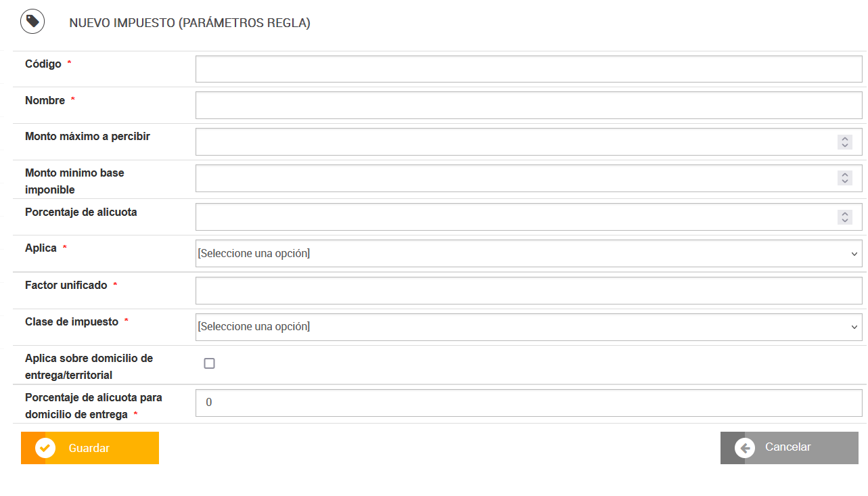Focus the Porcentaje de alícuota input

(514, 217)
